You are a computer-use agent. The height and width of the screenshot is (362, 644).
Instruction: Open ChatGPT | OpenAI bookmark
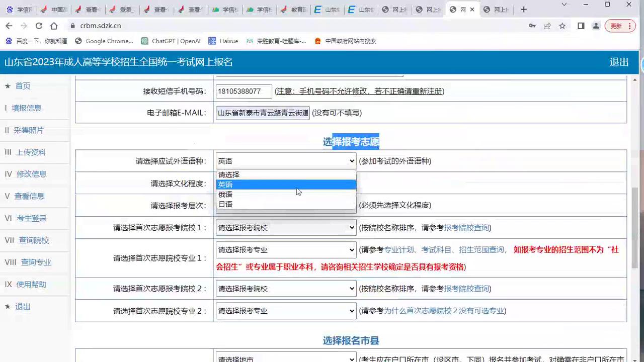click(171, 41)
